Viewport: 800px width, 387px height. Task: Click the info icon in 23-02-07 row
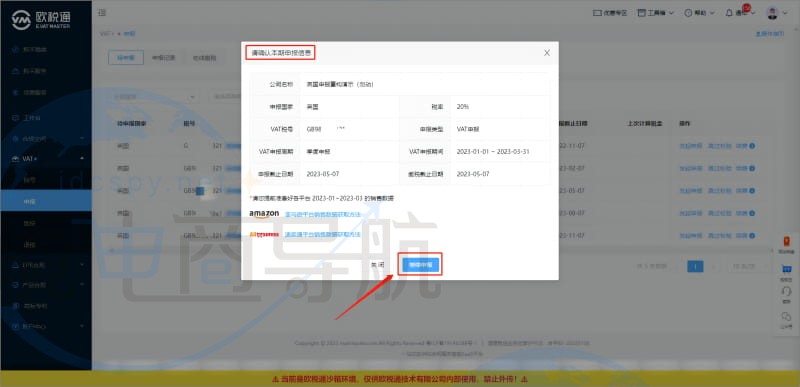click(x=752, y=168)
